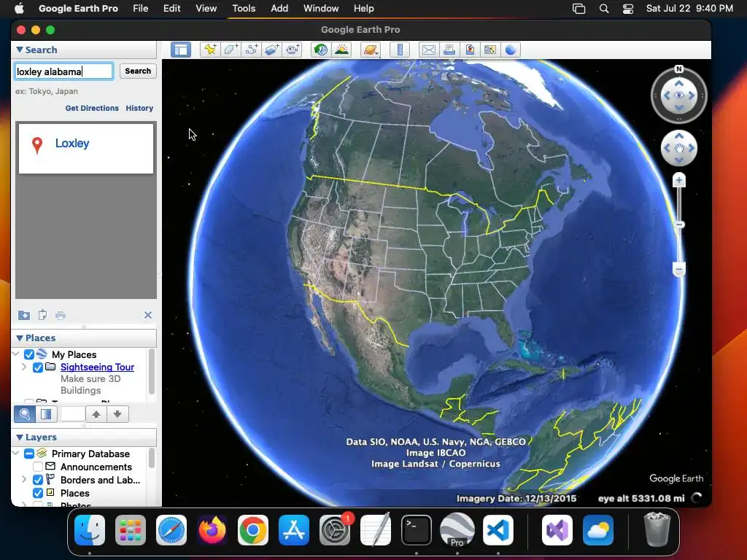Open the search History link

139,108
